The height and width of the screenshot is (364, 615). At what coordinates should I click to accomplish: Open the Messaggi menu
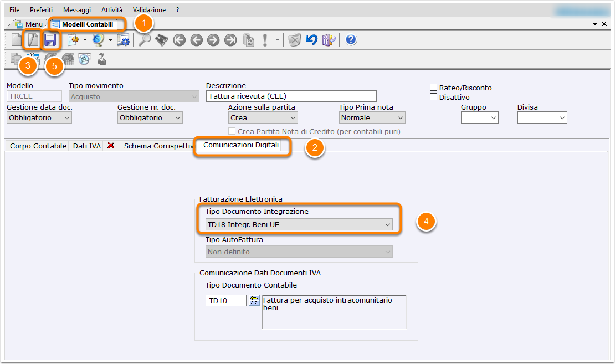click(77, 10)
